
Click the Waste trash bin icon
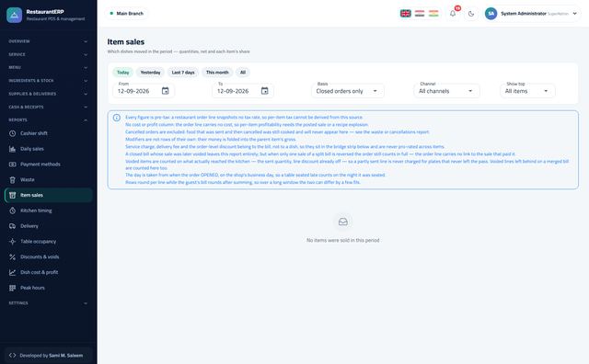coord(12,180)
